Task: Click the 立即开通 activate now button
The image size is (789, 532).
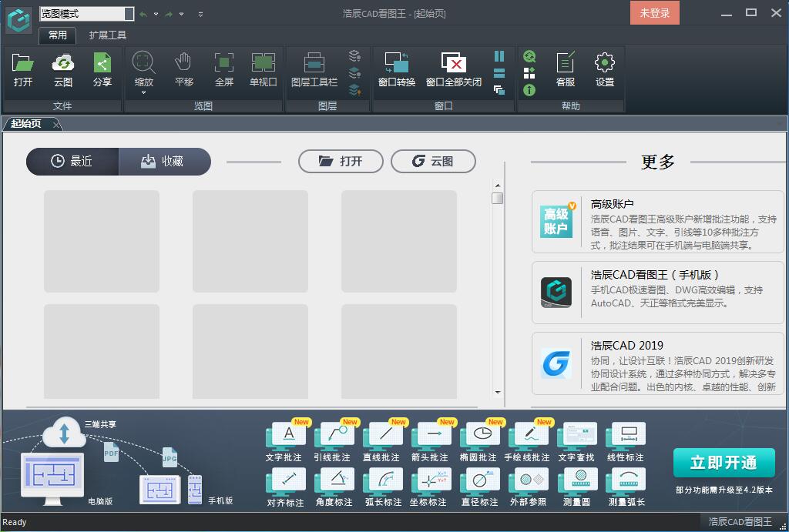Action: click(723, 463)
